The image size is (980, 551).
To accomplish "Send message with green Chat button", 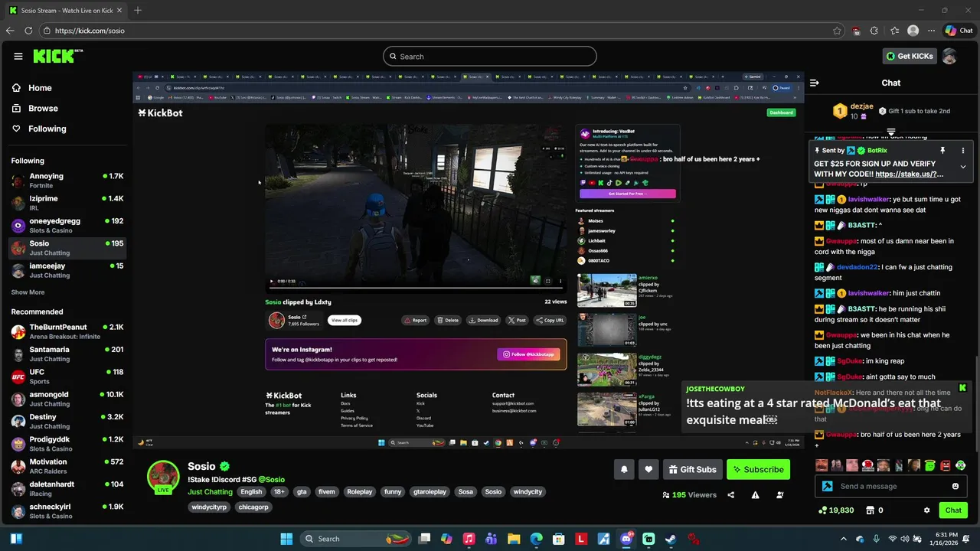I will click(953, 510).
